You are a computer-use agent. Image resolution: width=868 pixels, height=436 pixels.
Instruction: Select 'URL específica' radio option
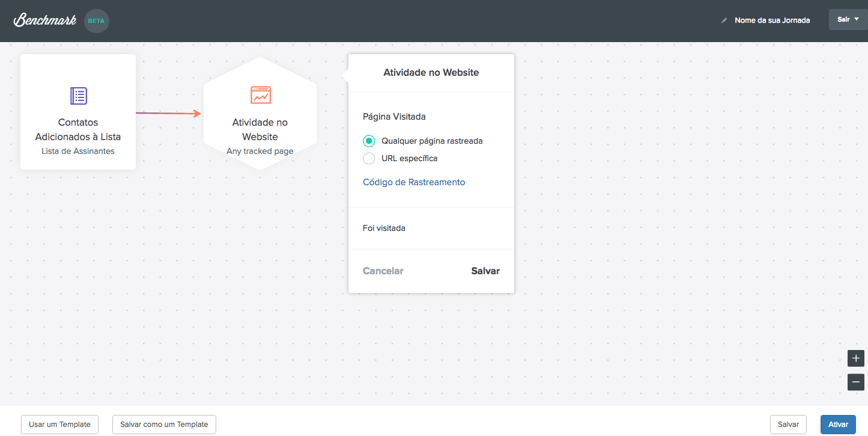369,159
